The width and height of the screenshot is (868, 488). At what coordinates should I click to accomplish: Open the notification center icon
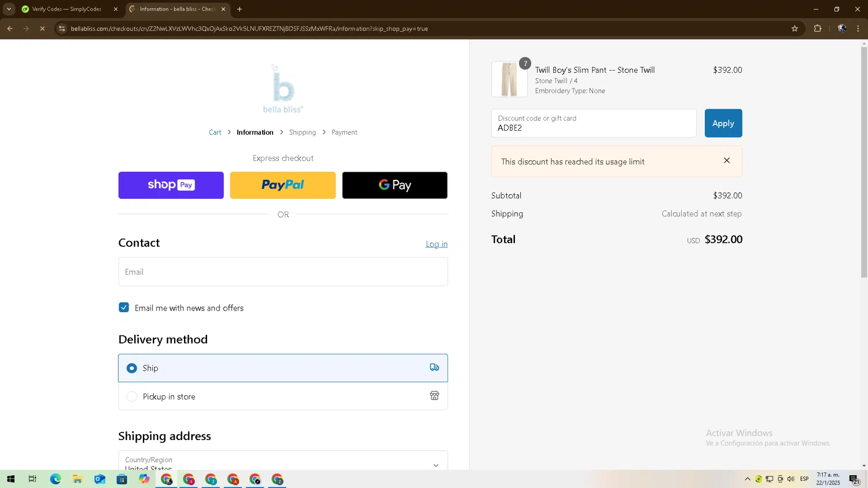click(x=854, y=479)
